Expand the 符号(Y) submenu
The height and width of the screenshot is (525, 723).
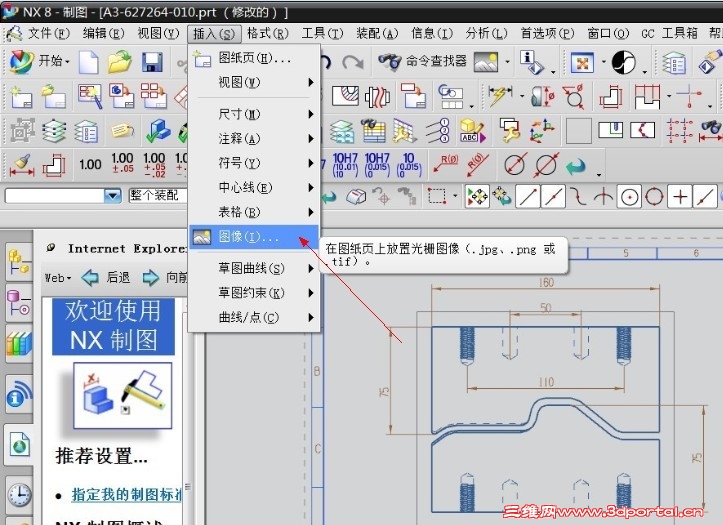pos(254,163)
